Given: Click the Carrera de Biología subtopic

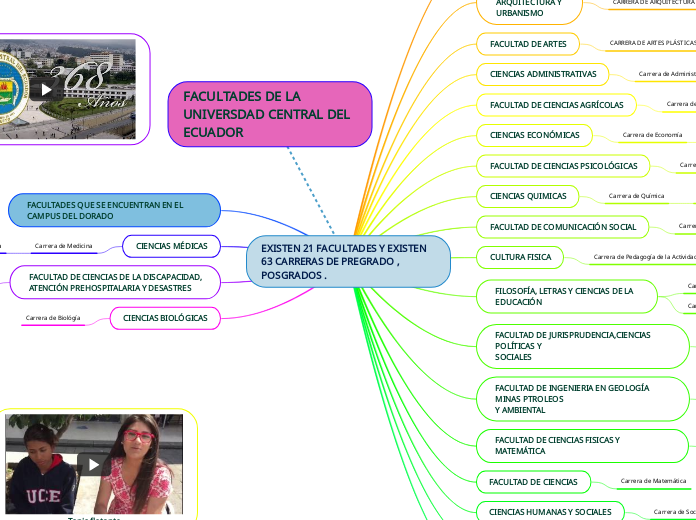Looking at the screenshot, I should pos(53,318).
